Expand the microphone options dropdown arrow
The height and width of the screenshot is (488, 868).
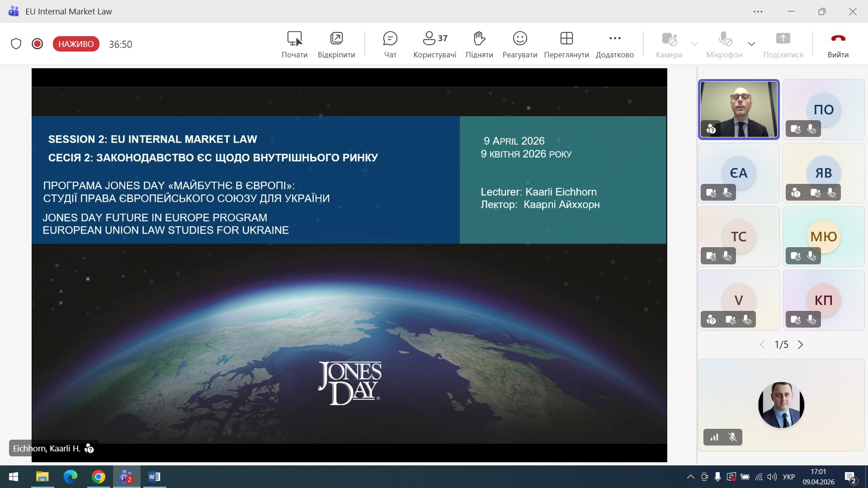tap(751, 44)
